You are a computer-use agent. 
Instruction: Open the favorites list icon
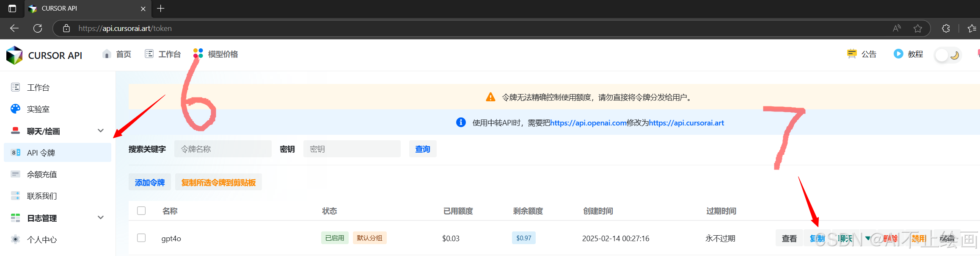click(x=972, y=28)
